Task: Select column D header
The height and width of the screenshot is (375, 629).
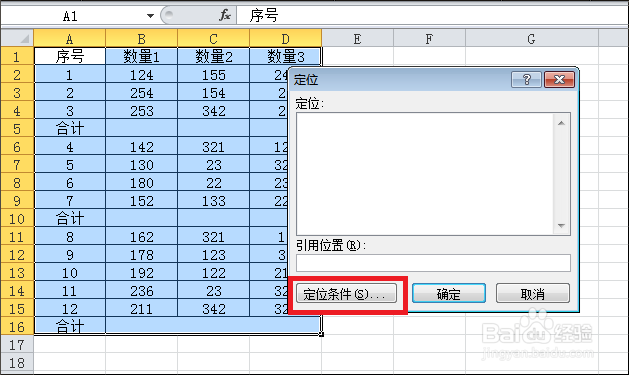Action: click(285, 39)
